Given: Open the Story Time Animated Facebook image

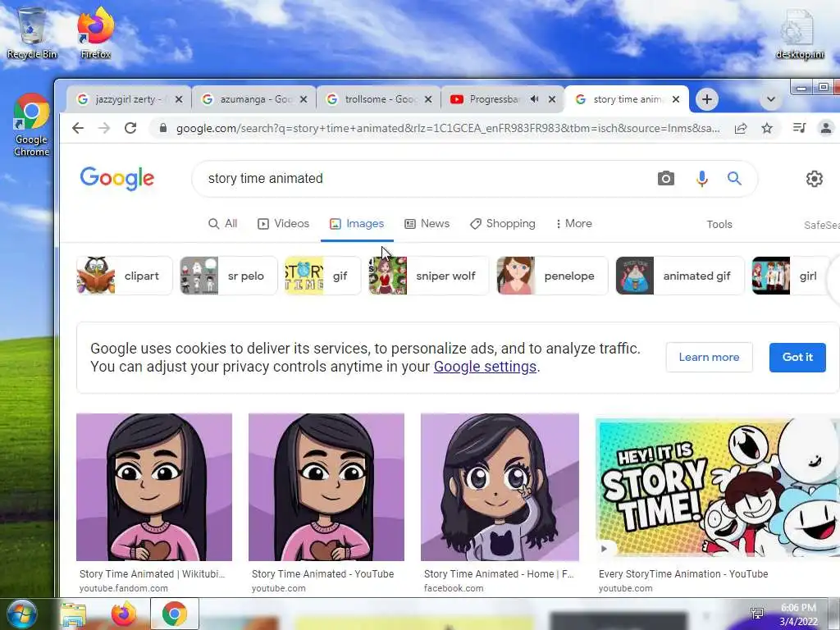Looking at the screenshot, I should 500,487.
